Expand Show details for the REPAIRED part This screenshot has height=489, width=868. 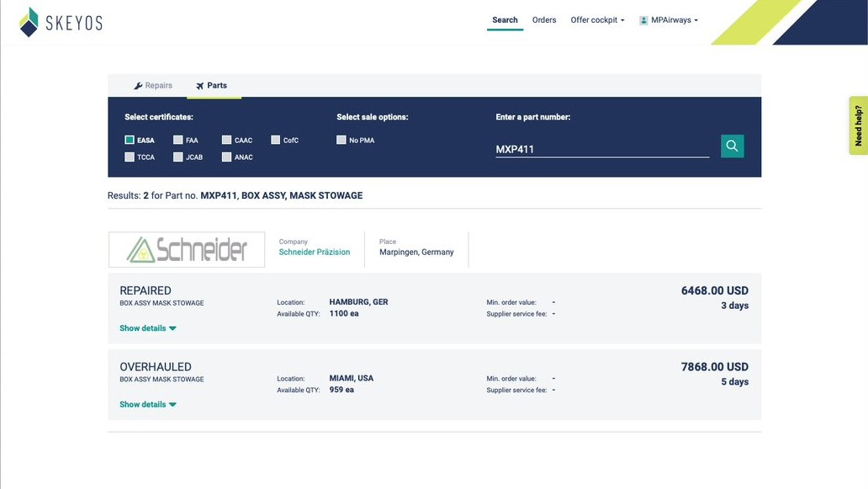[x=148, y=328]
